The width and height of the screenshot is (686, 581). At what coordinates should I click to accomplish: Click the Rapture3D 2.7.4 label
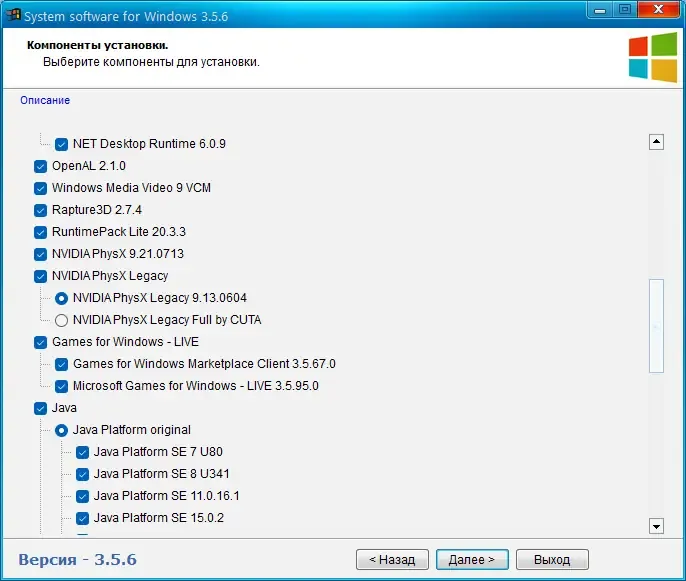97,210
